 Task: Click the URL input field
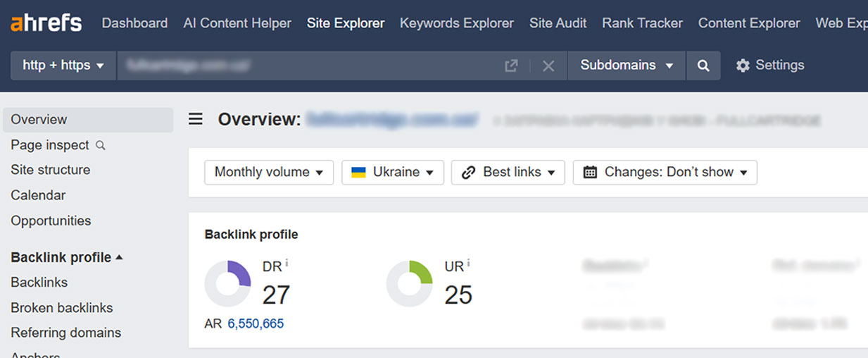point(310,66)
